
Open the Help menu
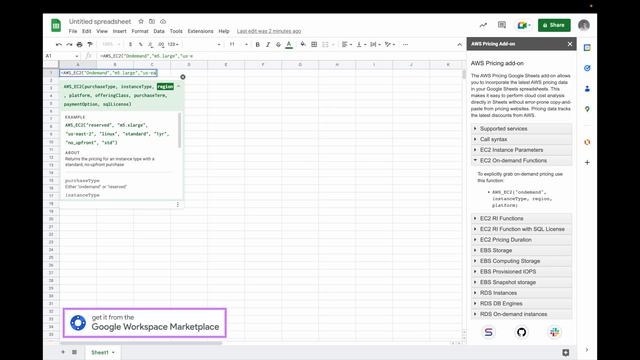click(224, 31)
